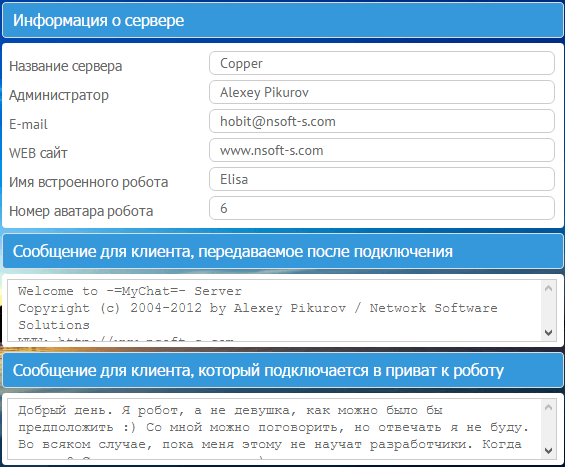Select the WEB сайт field www.nsoft-s.com
Screen dimensions: 565x467
[x=382, y=150]
